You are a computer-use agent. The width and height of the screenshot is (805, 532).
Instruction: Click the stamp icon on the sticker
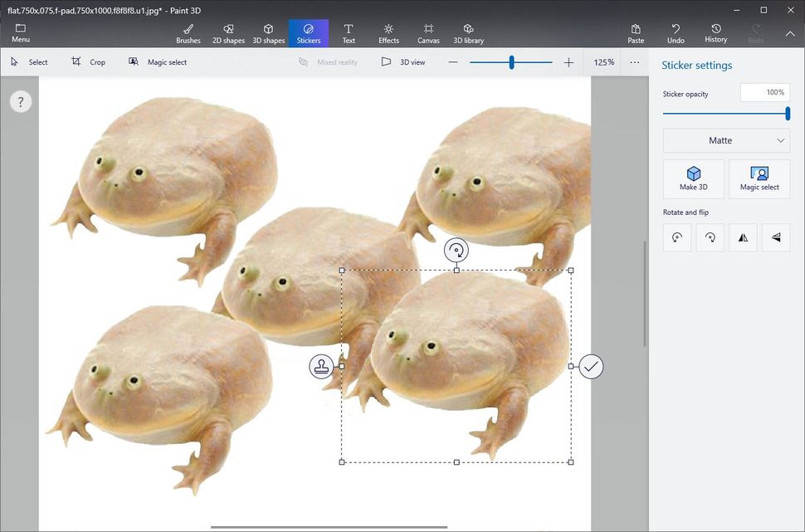(x=322, y=366)
